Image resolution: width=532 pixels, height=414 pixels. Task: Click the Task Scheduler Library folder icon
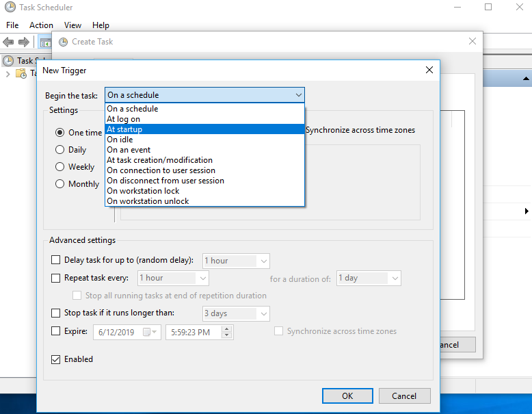pos(21,73)
